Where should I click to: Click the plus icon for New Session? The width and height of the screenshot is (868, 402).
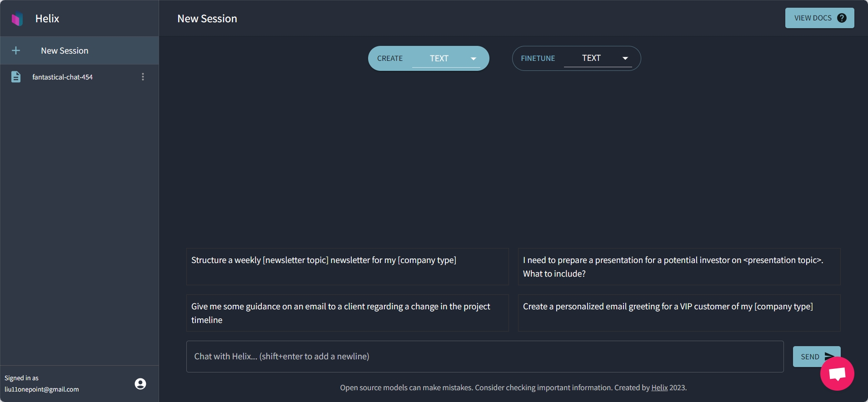[16, 50]
